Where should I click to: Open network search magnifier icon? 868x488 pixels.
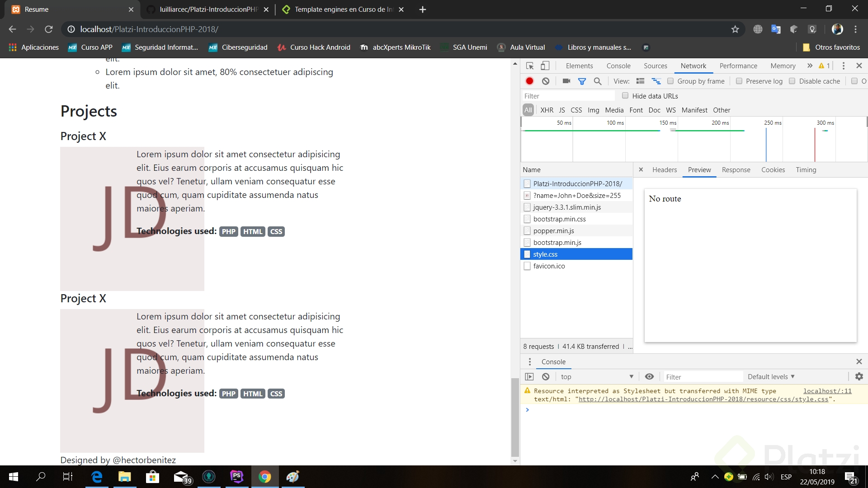(598, 81)
